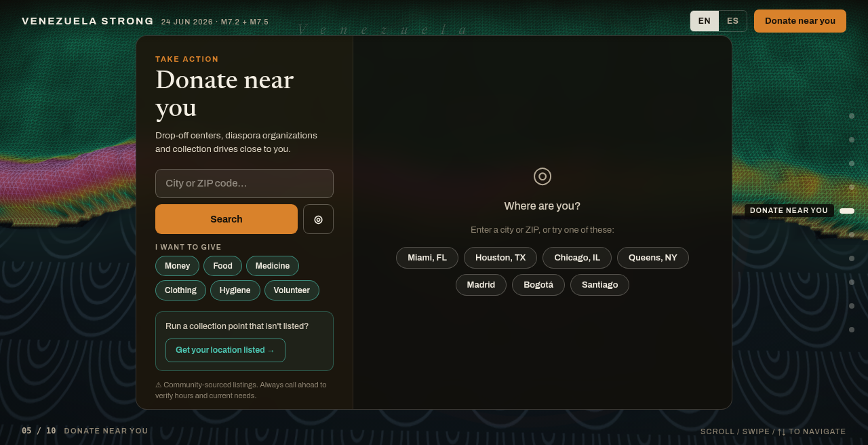
Task: Jump to the first section navigation dot
Action: point(852,116)
